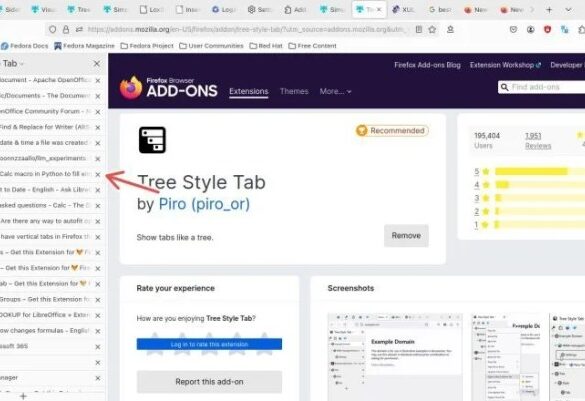The width and height of the screenshot is (585, 401).
Task: Switch to the 'Set' settings browser tab
Action: tap(260, 10)
